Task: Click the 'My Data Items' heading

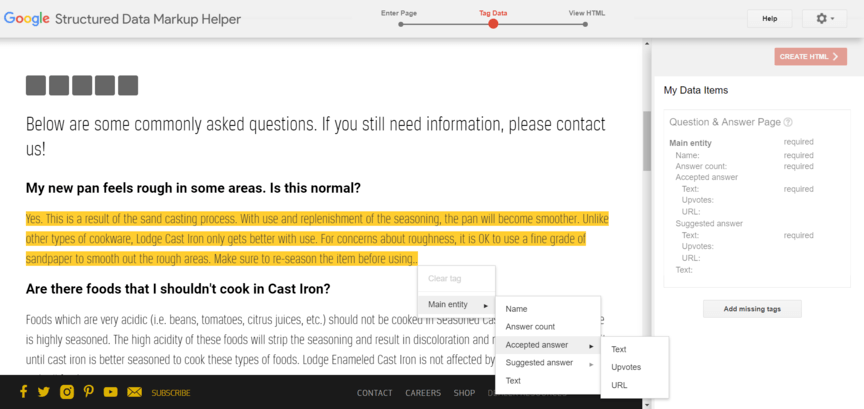Action: pos(696,90)
